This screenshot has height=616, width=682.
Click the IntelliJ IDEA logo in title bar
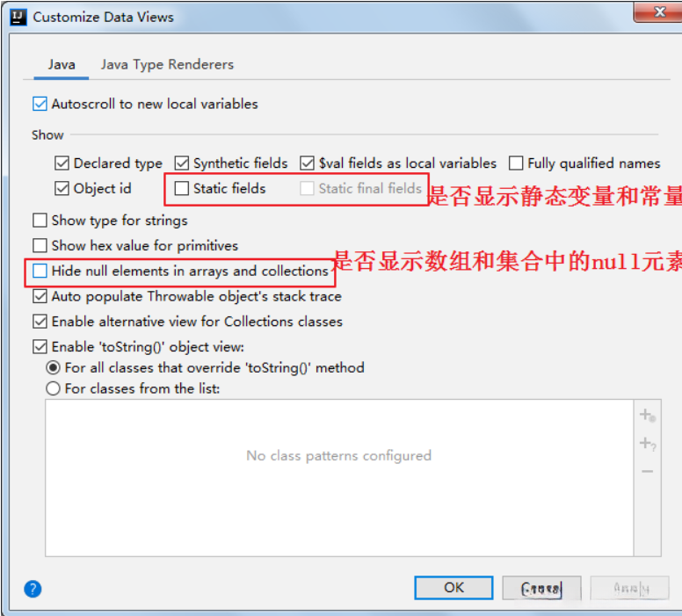pyautogui.click(x=18, y=17)
